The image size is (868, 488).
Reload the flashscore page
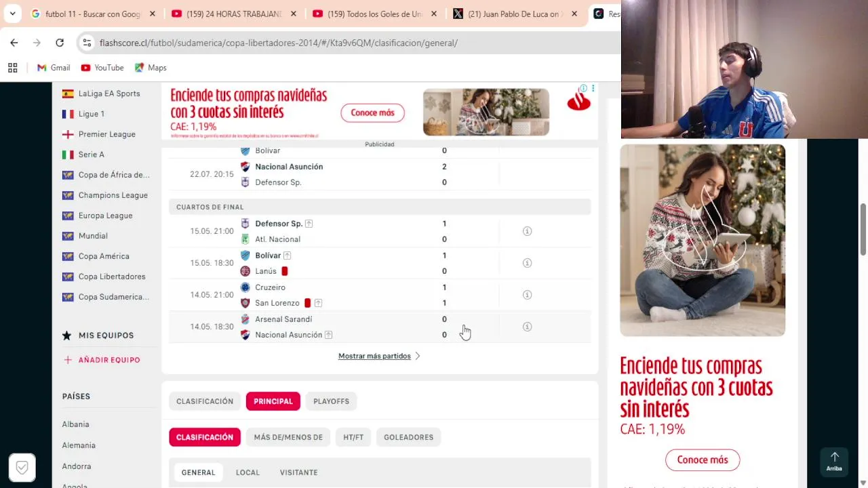pos(60,43)
